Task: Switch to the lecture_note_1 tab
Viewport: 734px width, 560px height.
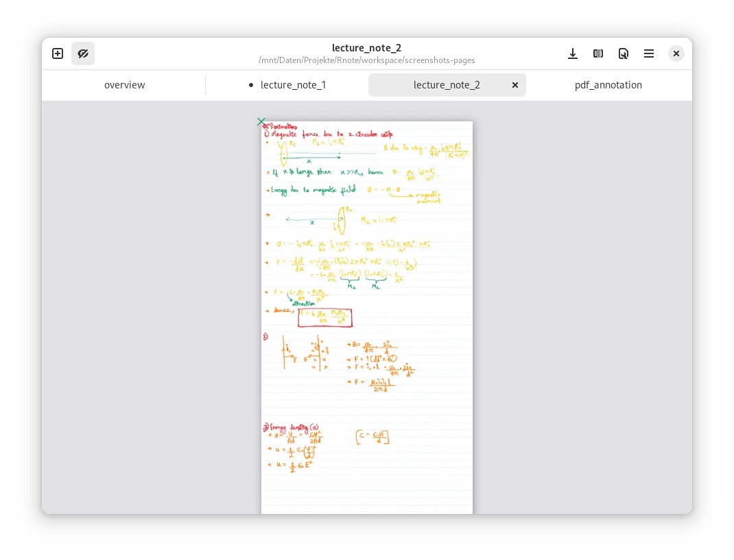Action: (287, 85)
